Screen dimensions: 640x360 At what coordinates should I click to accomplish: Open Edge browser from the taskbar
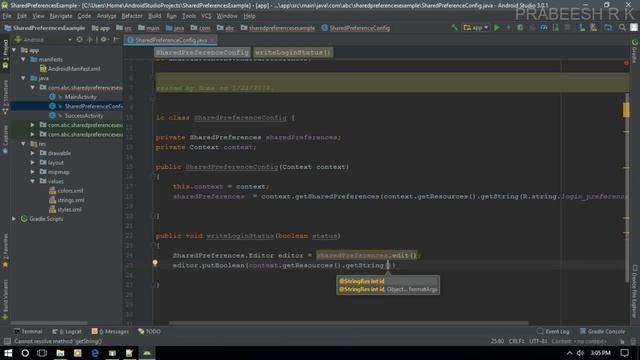pos(95,353)
